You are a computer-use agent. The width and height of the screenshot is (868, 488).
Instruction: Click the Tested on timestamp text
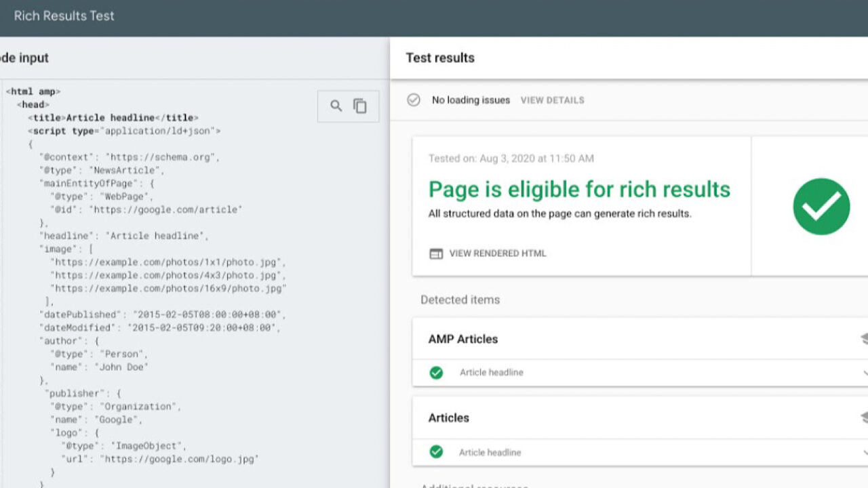(x=511, y=159)
